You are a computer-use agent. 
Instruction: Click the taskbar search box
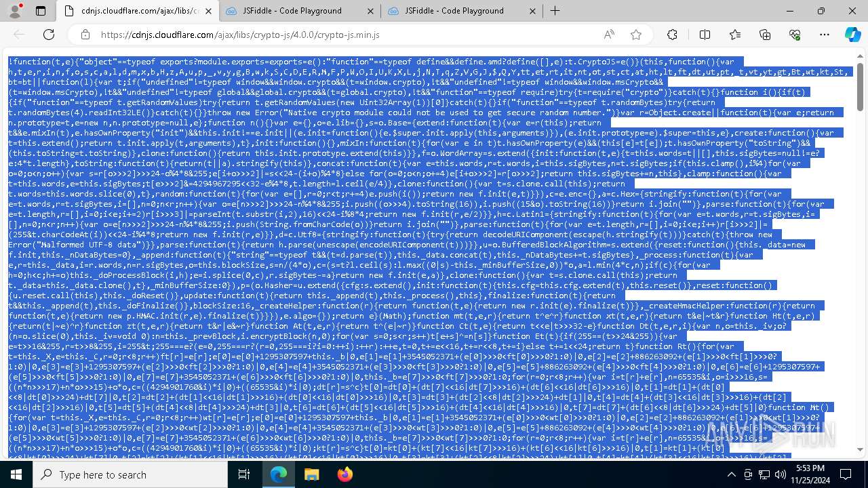[x=130, y=474]
